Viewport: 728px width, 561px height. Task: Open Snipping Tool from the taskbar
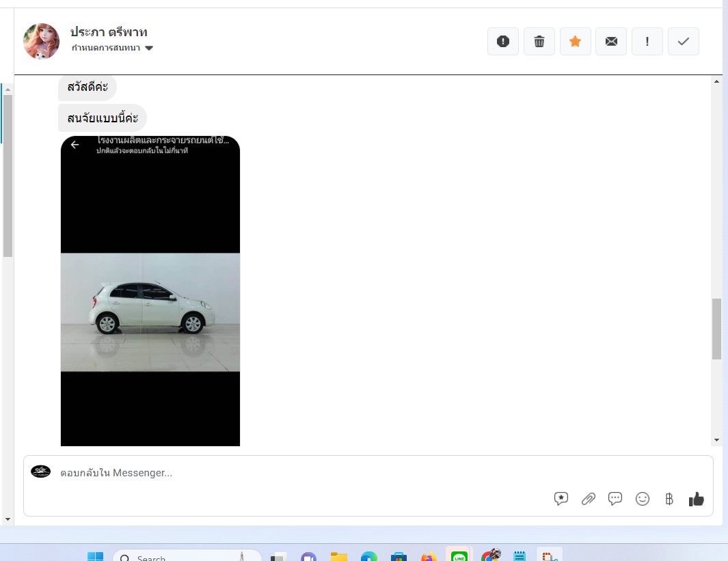tap(550, 556)
